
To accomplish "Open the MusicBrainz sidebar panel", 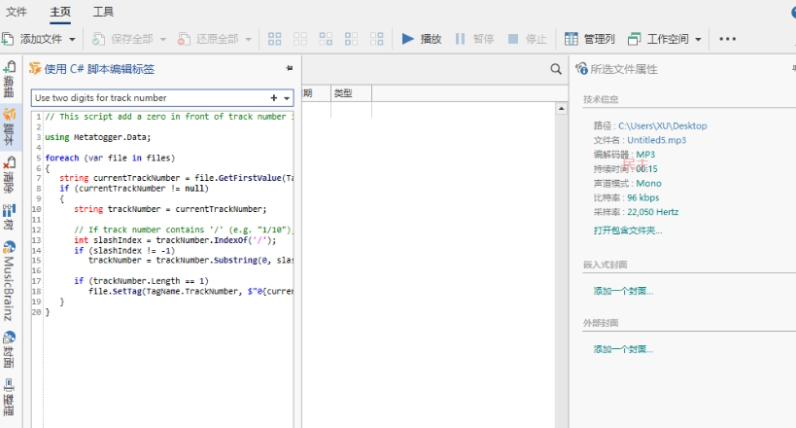I will click(9, 281).
